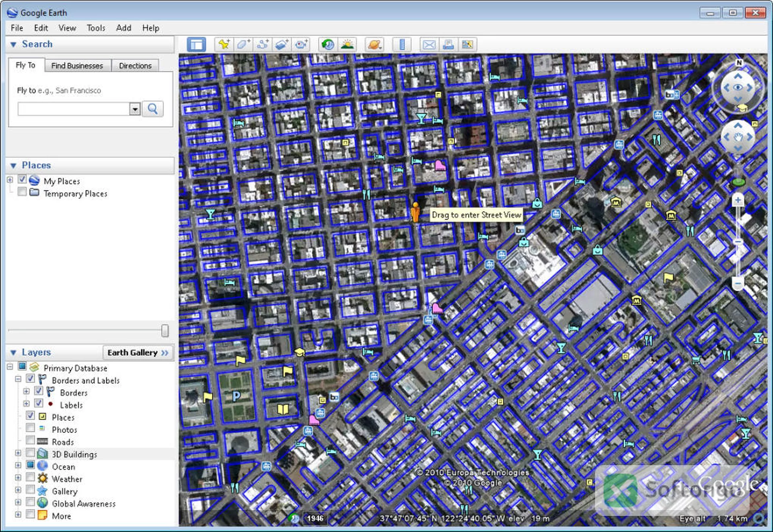The width and height of the screenshot is (773, 532).
Task: Check the Photos layer checkbox
Action: pyautogui.click(x=30, y=427)
